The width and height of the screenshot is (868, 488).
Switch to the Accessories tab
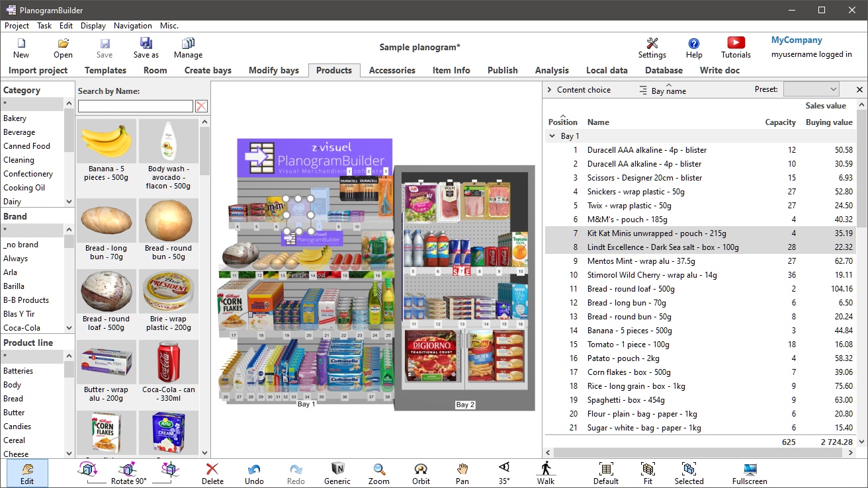click(393, 70)
